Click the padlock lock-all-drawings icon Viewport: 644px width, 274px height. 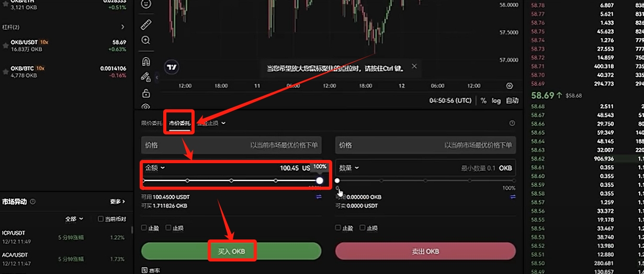coord(146,94)
